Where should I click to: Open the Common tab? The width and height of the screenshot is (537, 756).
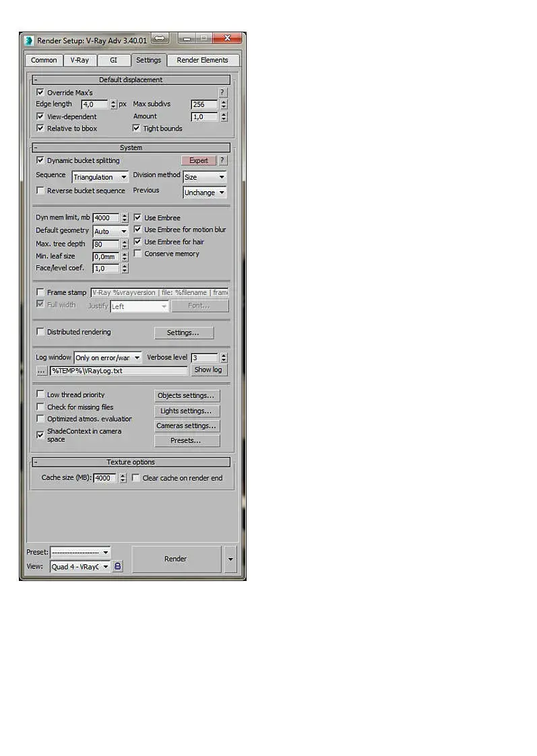point(44,60)
